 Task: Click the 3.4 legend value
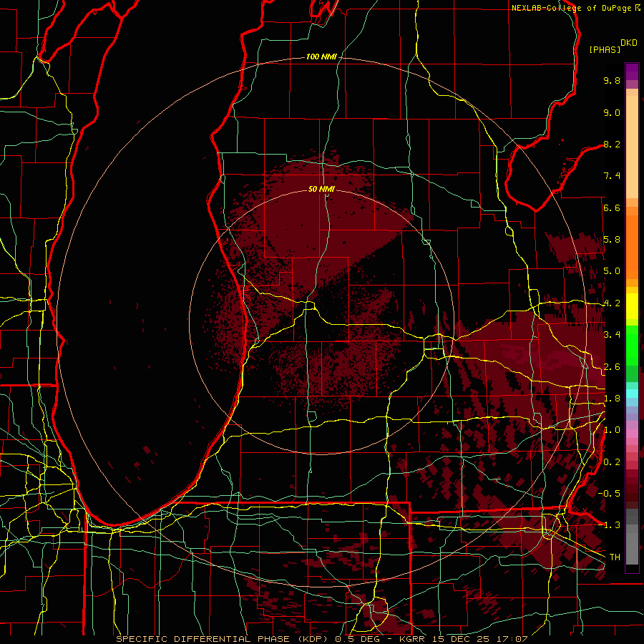tap(612, 335)
